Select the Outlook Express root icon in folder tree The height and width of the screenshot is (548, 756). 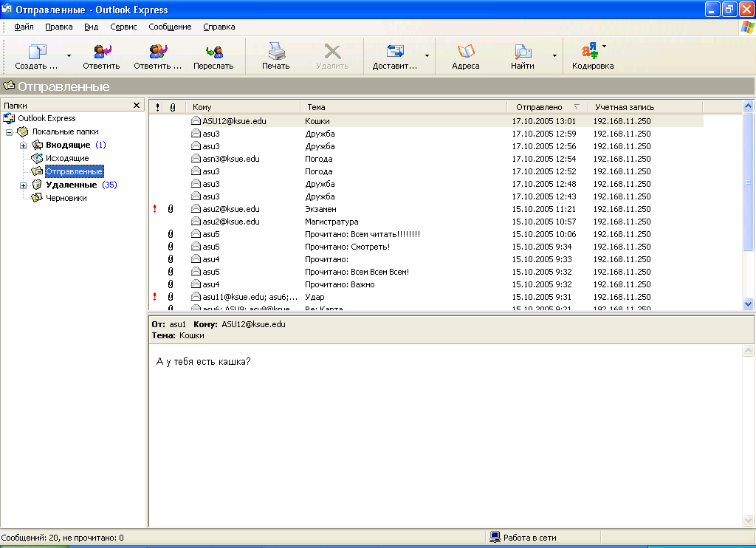pos(9,118)
